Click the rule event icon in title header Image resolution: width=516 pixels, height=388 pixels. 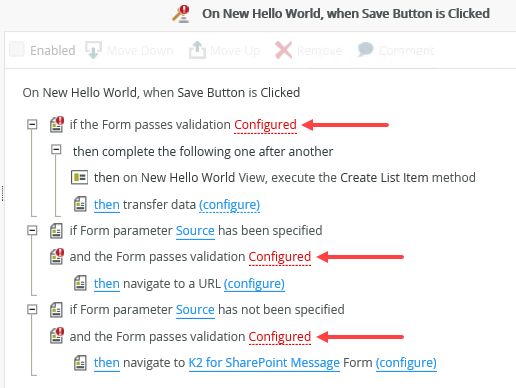tap(181, 14)
